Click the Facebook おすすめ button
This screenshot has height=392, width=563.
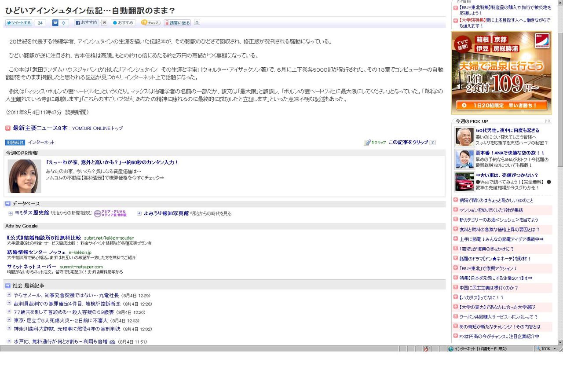pos(87,23)
